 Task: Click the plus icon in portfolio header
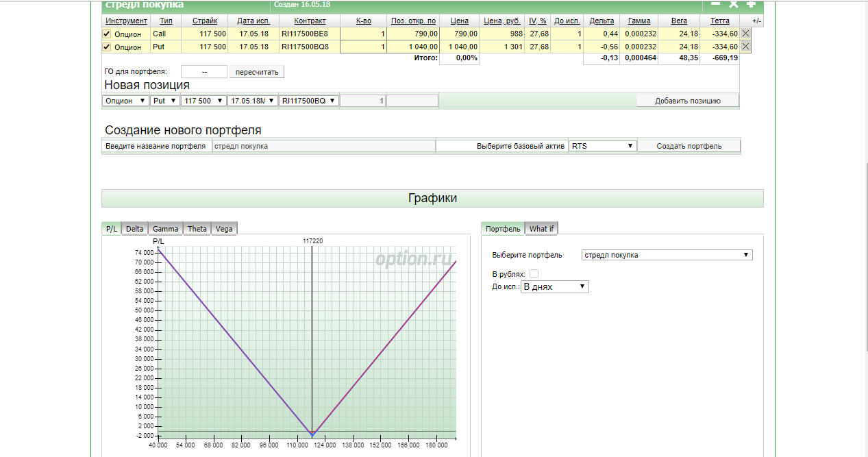click(x=751, y=4)
